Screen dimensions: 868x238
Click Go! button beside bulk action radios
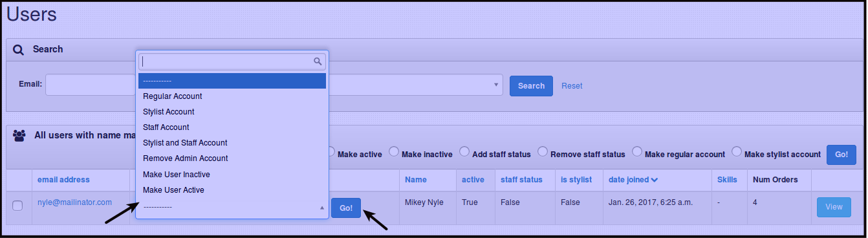point(841,155)
